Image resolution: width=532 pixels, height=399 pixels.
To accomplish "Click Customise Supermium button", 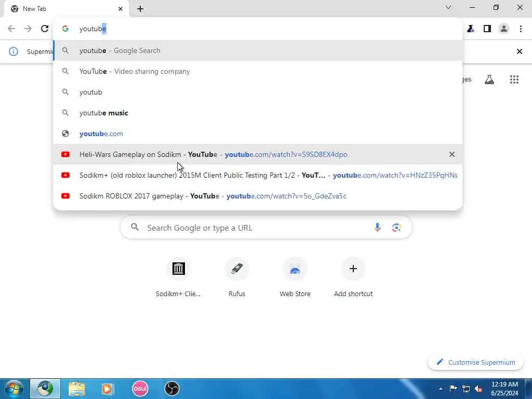I will [476, 362].
